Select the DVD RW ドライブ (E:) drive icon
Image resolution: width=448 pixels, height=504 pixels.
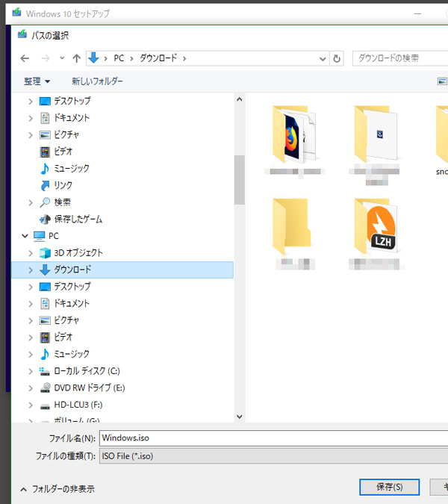point(45,388)
